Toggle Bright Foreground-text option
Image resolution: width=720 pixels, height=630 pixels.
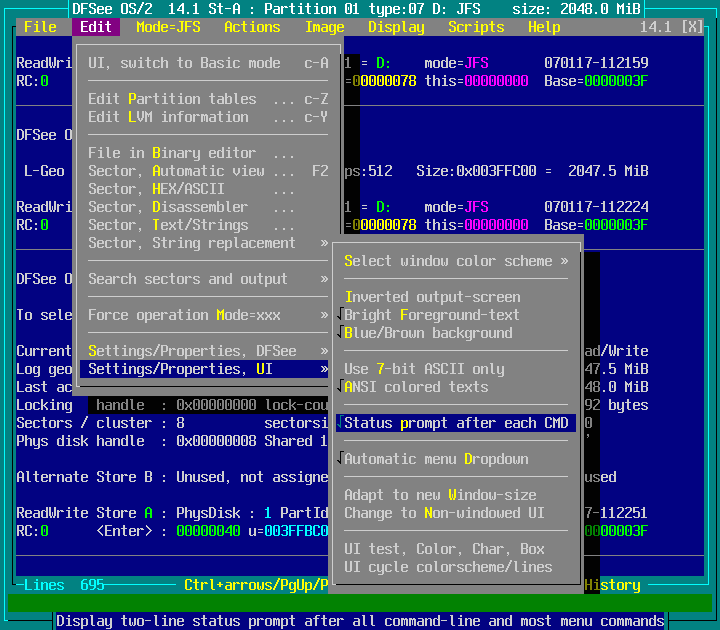[x=456, y=315]
